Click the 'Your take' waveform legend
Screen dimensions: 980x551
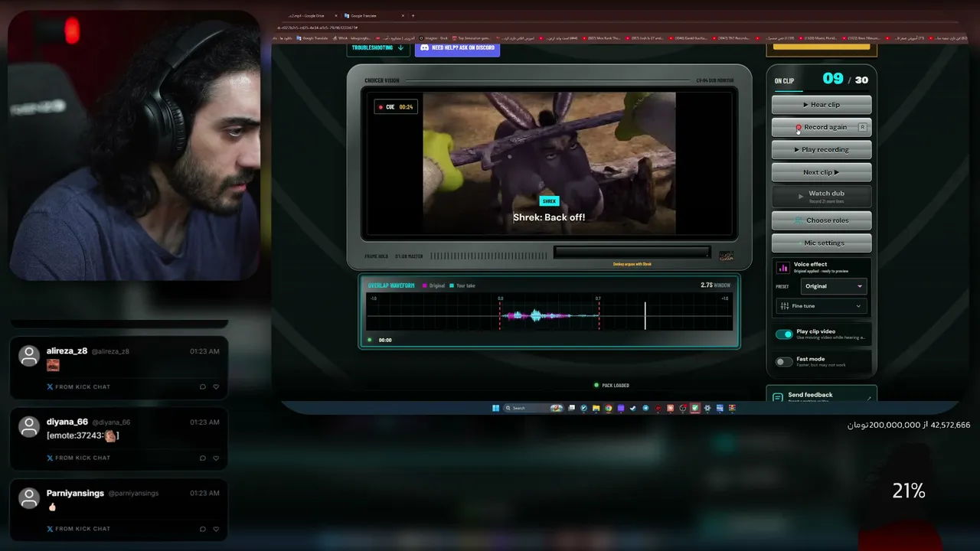click(462, 285)
